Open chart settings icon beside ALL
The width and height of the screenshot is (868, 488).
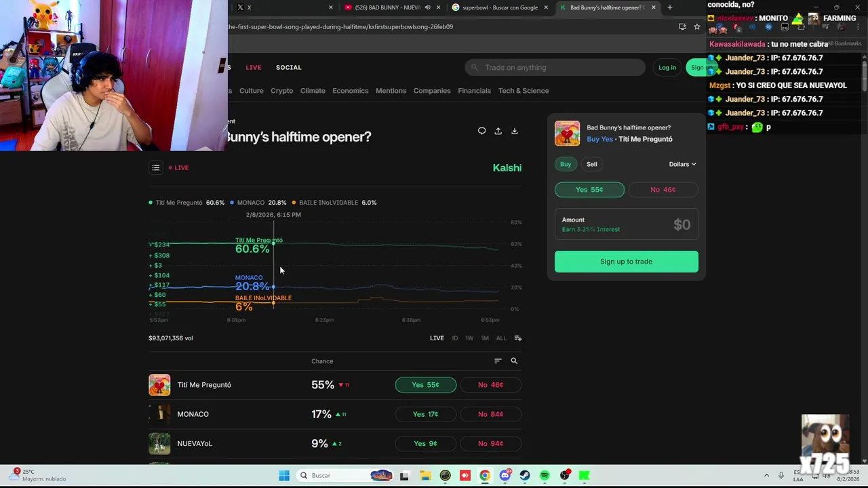(518, 338)
